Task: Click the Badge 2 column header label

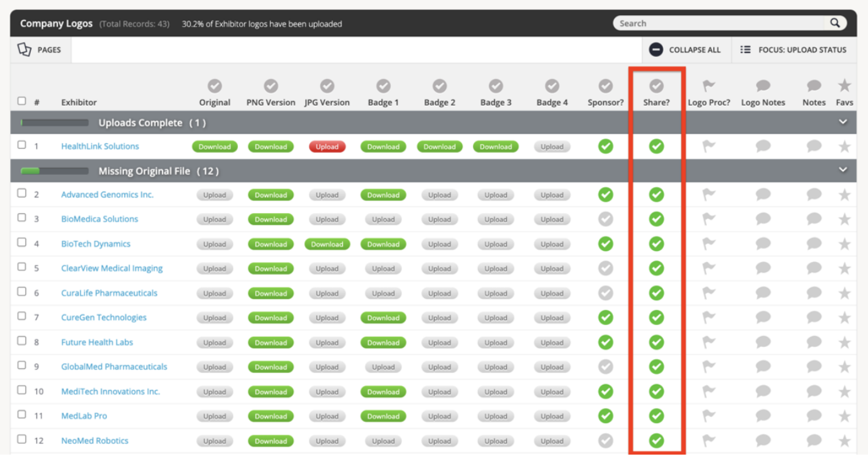Action: pyautogui.click(x=439, y=102)
